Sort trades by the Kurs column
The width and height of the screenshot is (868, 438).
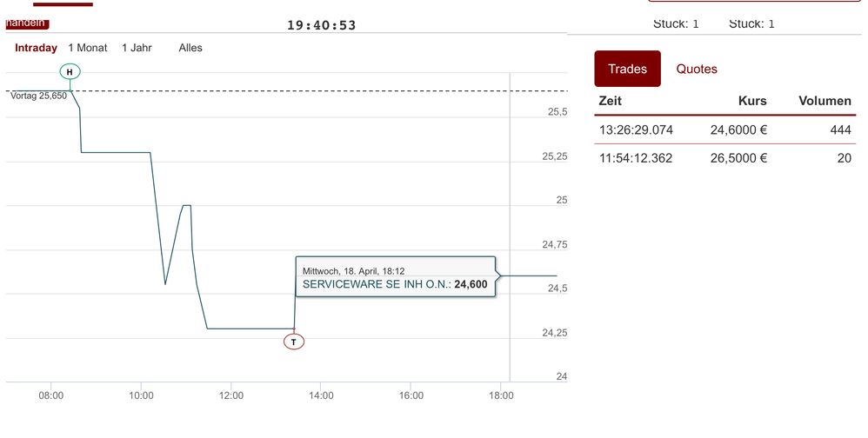(x=752, y=101)
